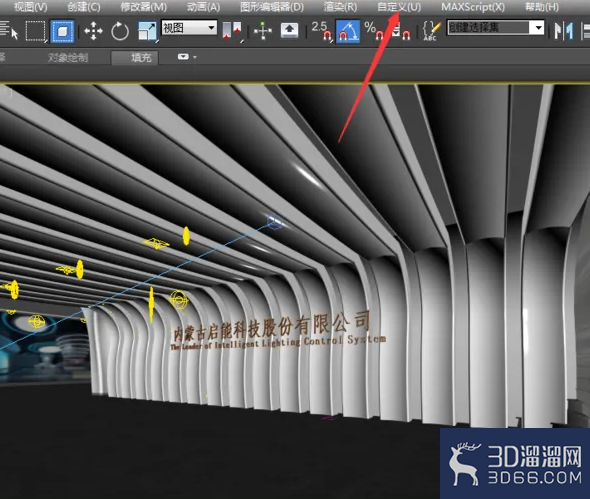Viewport: 590px width, 499px height.
Task: Click the Select and Manipulate icon
Action: (263, 31)
